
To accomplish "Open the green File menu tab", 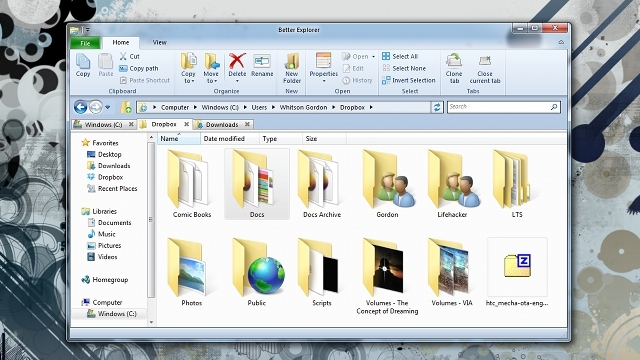I will [x=85, y=43].
